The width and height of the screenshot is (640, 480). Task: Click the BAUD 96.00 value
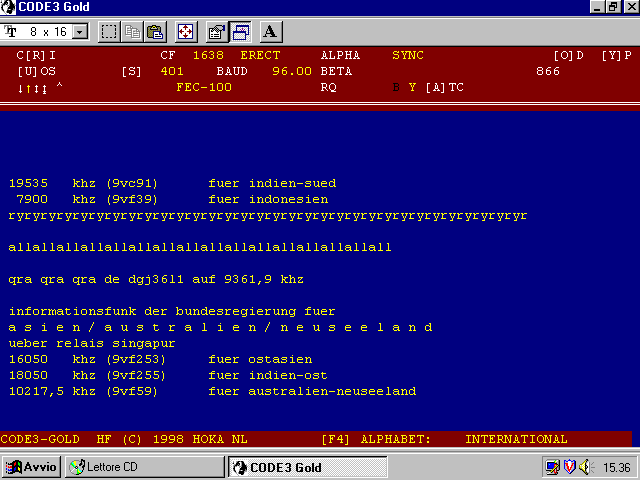pos(292,72)
